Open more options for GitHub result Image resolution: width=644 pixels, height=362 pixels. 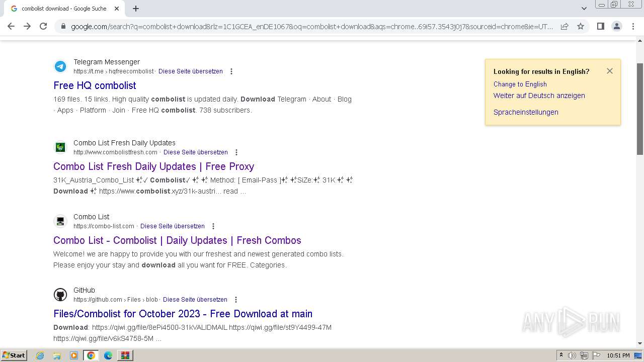(236, 300)
